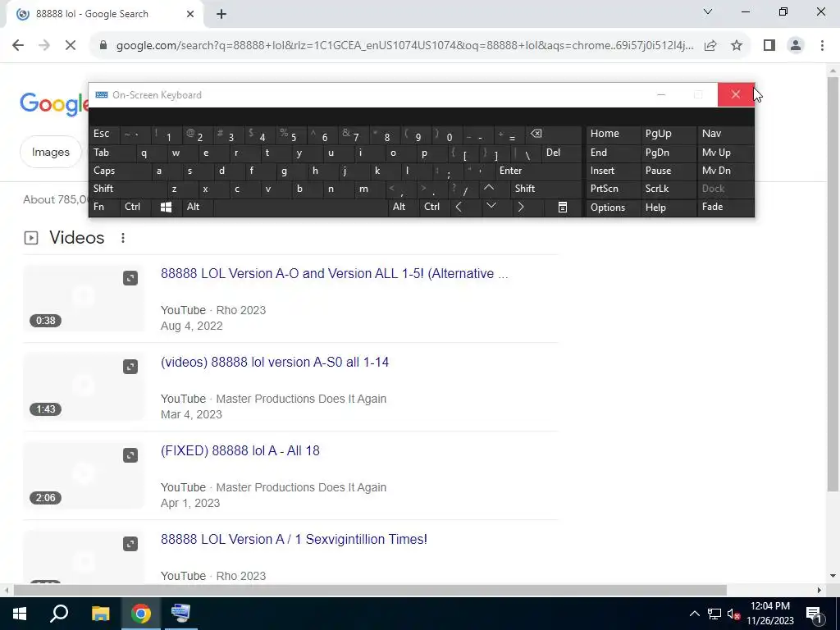Viewport: 840px width, 630px height.
Task: Toggle the left Ctrl key
Action: click(x=135, y=208)
